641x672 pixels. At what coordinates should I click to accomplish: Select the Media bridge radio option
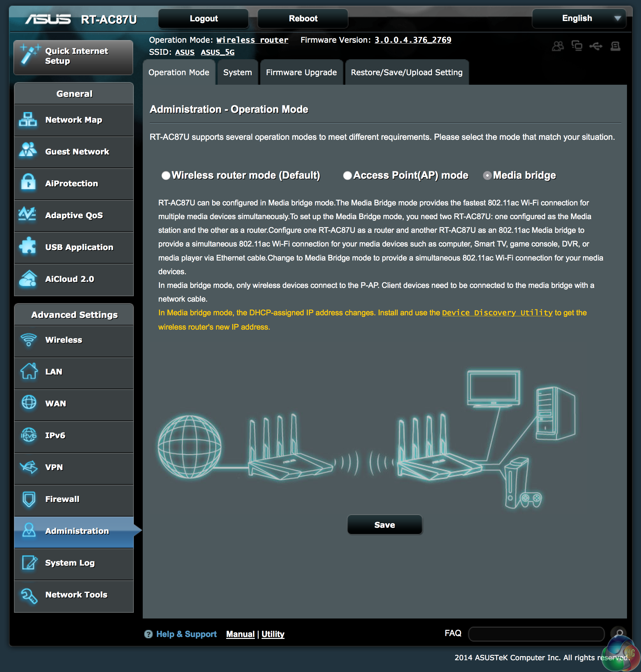click(x=487, y=175)
